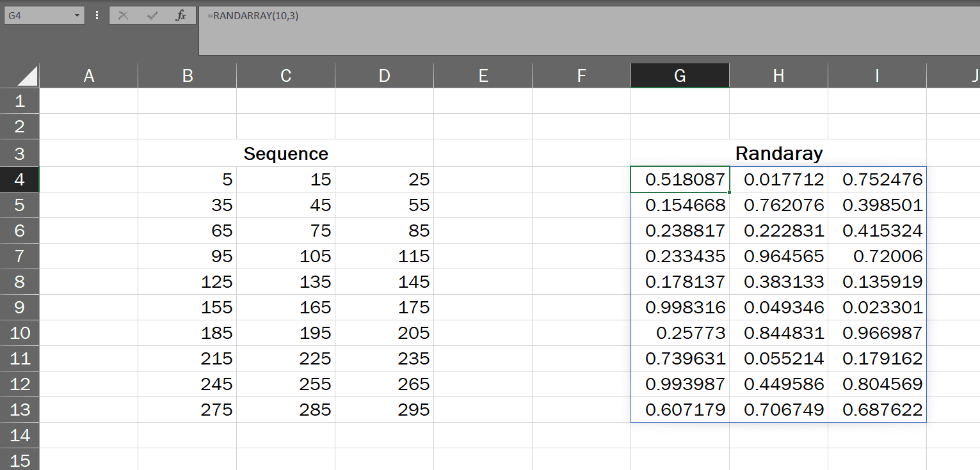Click inside the Name Box showing G4
The width and height of the screenshot is (980, 470).
(38, 15)
